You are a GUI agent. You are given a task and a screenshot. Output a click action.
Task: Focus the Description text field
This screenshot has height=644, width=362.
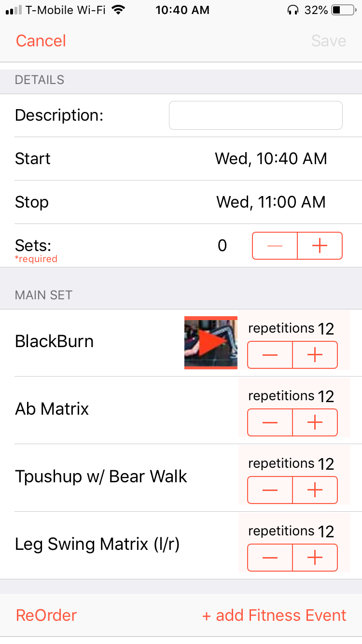coord(255,115)
